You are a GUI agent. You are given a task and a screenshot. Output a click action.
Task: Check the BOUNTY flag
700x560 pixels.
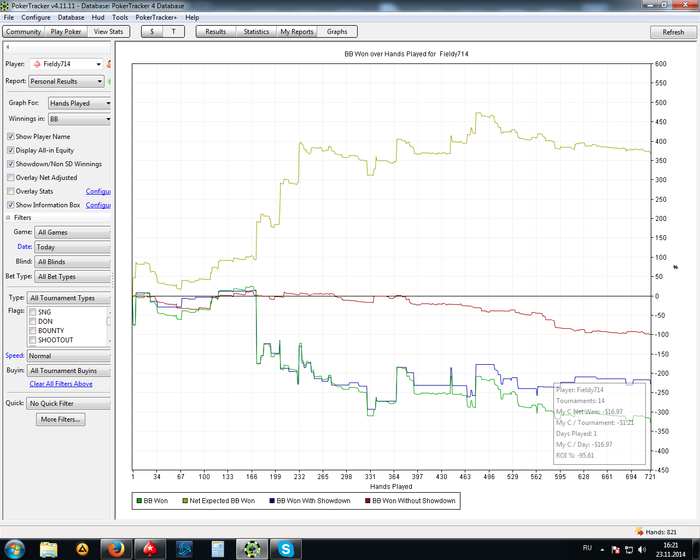click(33, 331)
